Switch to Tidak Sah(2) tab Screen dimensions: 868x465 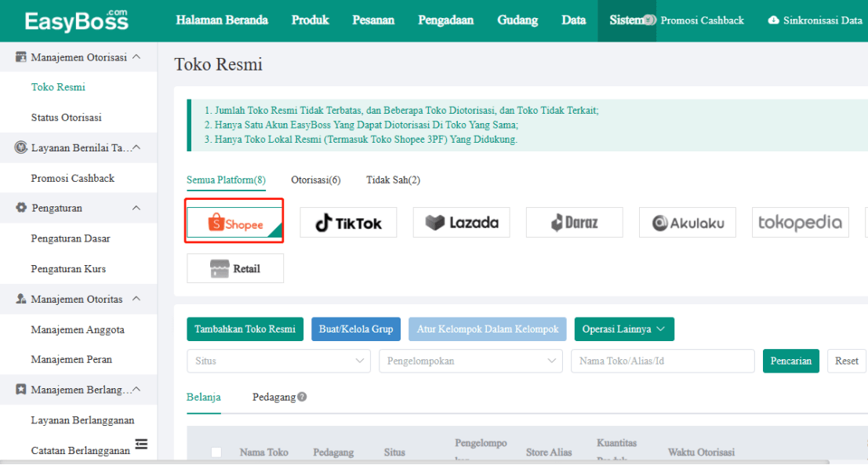tap(393, 180)
